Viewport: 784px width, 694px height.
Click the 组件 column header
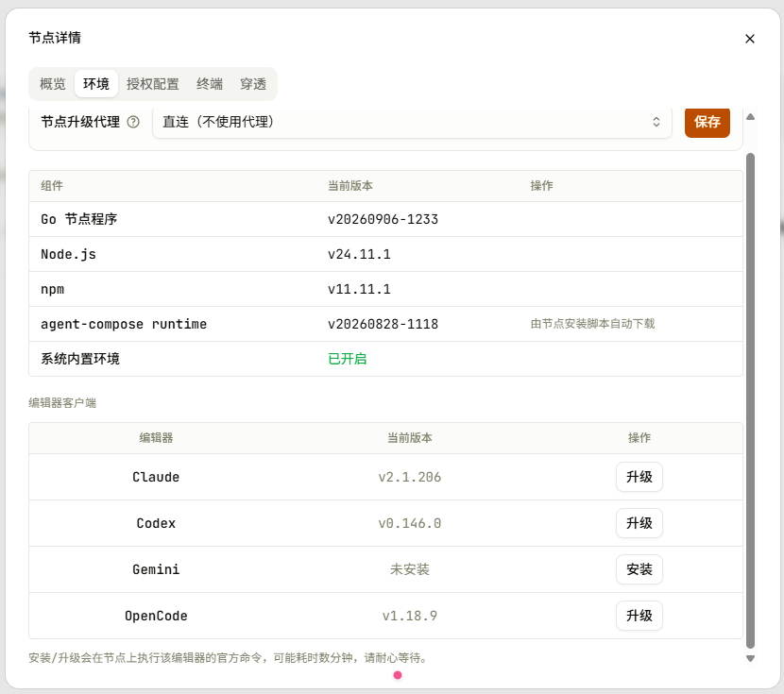[x=52, y=186]
